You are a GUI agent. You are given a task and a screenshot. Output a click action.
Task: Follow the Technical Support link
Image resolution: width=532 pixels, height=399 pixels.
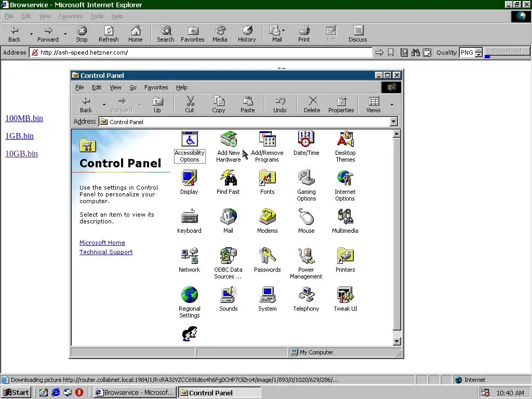[106, 252]
